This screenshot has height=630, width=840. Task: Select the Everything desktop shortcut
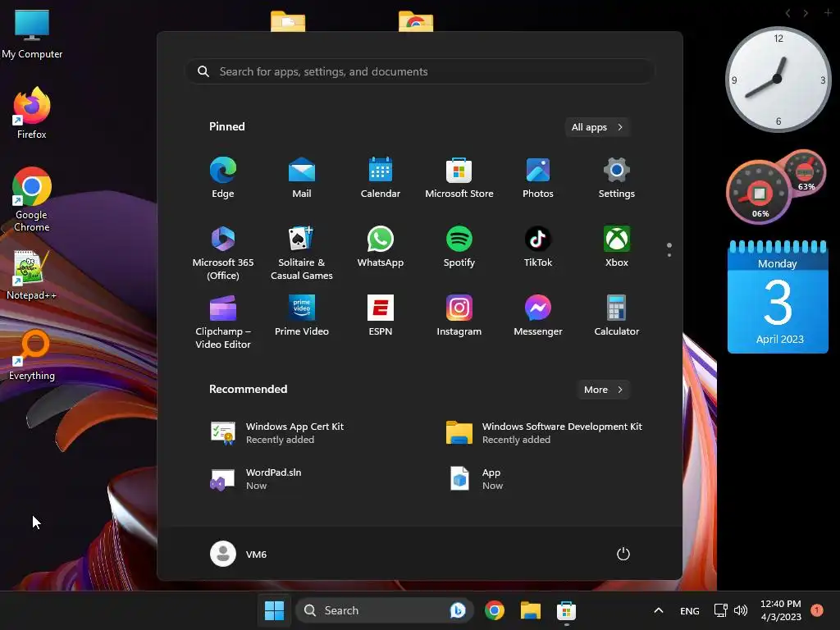[x=32, y=354]
